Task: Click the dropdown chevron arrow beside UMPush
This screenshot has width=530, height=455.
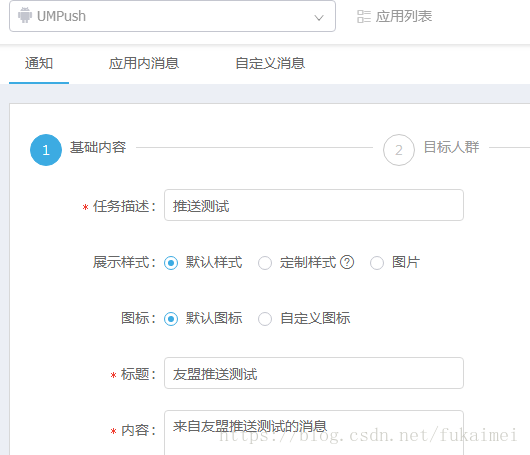Action: 319,18
